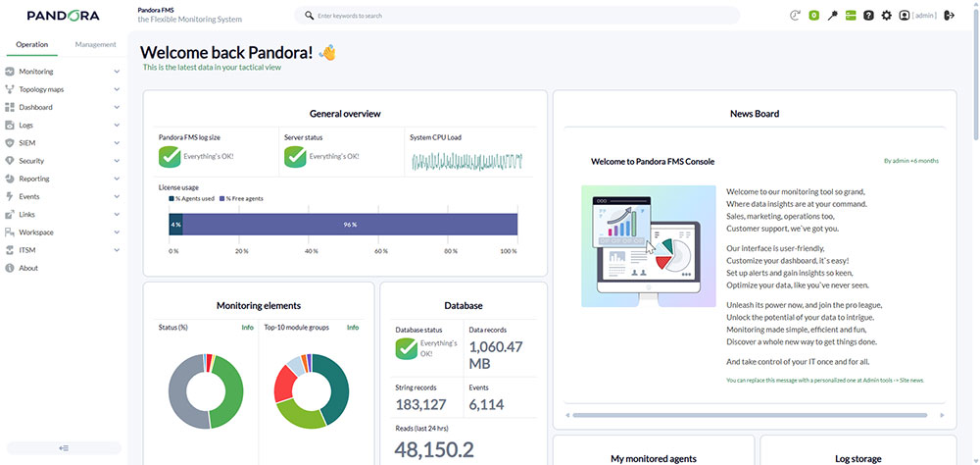Click the 4 % agents used bar
Viewport: 980px width, 465px height.
tap(175, 224)
